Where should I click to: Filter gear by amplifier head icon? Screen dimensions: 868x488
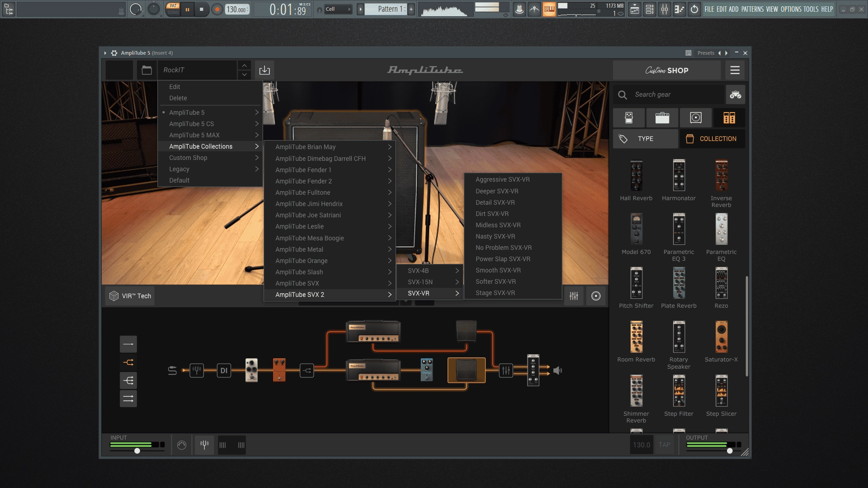click(662, 117)
